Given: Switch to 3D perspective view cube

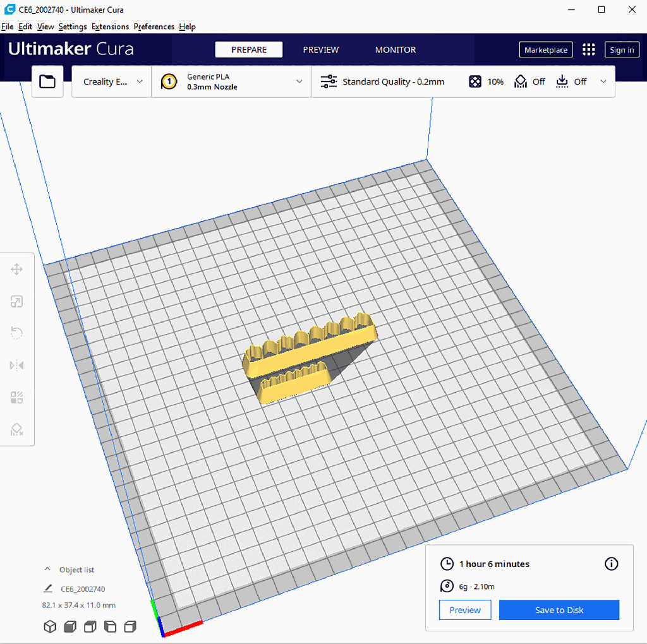Looking at the screenshot, I should (x=49, y=626).
